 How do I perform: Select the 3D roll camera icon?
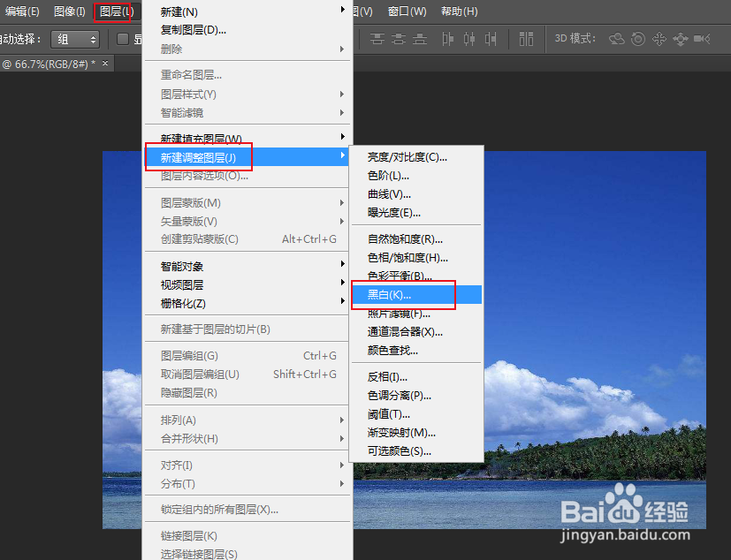pyautogui.click(x=638, y=39)
